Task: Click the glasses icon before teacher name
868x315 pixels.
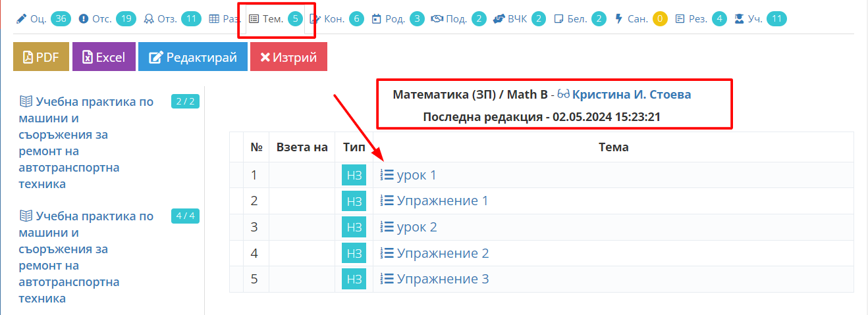Action: [563, 95]
